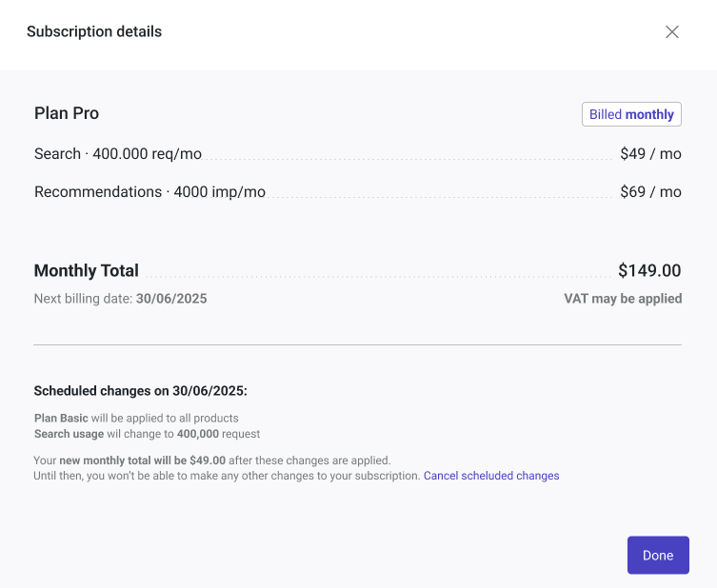This screenshot has height=588, width=717.
Task: Click the $49 / mo price
Action: [x=650, y=154]
